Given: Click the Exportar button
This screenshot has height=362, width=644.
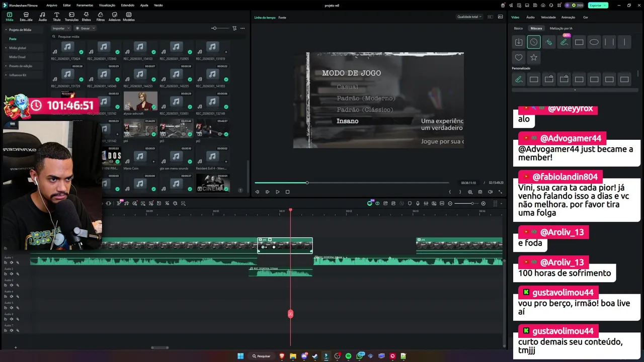Looking at the screenshot, I should pyautogui.click(x=598, y=5).
